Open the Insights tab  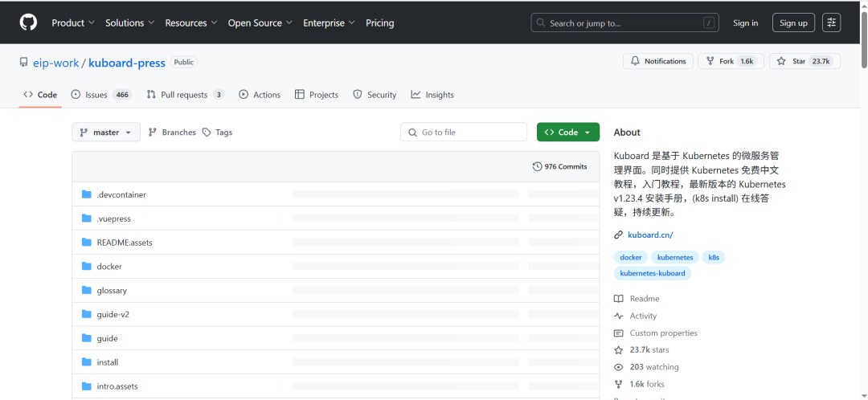(x=432, y=95)
